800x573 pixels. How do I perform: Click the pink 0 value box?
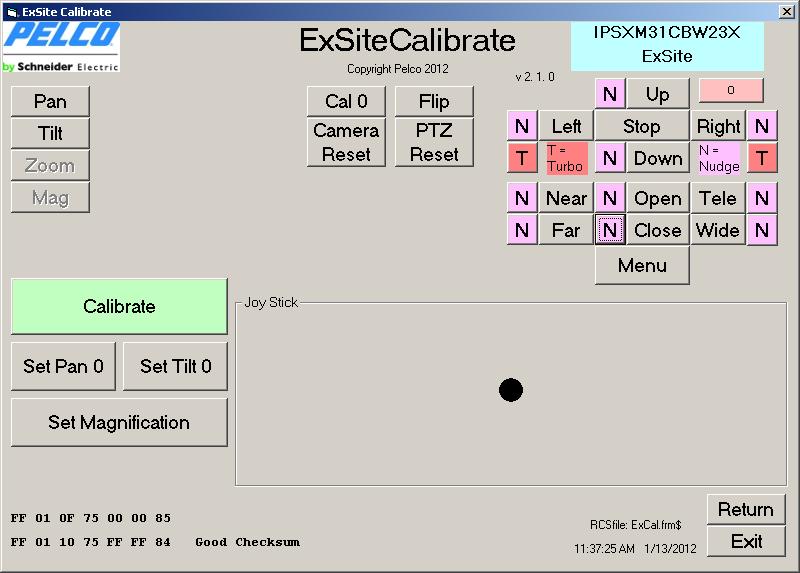point(731,90)
